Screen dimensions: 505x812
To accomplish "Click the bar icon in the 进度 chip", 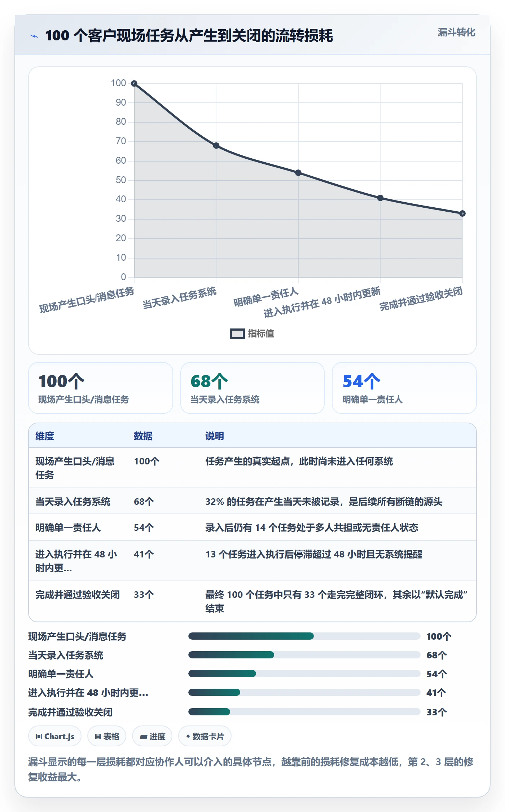I will (x=144, y=737).
